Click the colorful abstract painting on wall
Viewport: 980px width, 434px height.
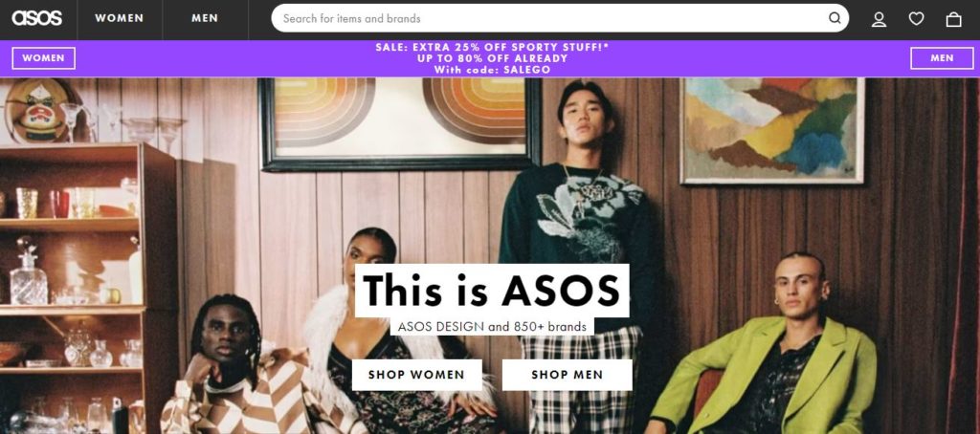(x=772, y=131)
